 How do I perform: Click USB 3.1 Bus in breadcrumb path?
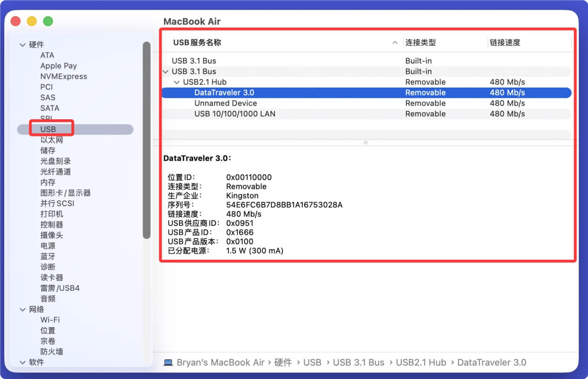click(359, 362)
